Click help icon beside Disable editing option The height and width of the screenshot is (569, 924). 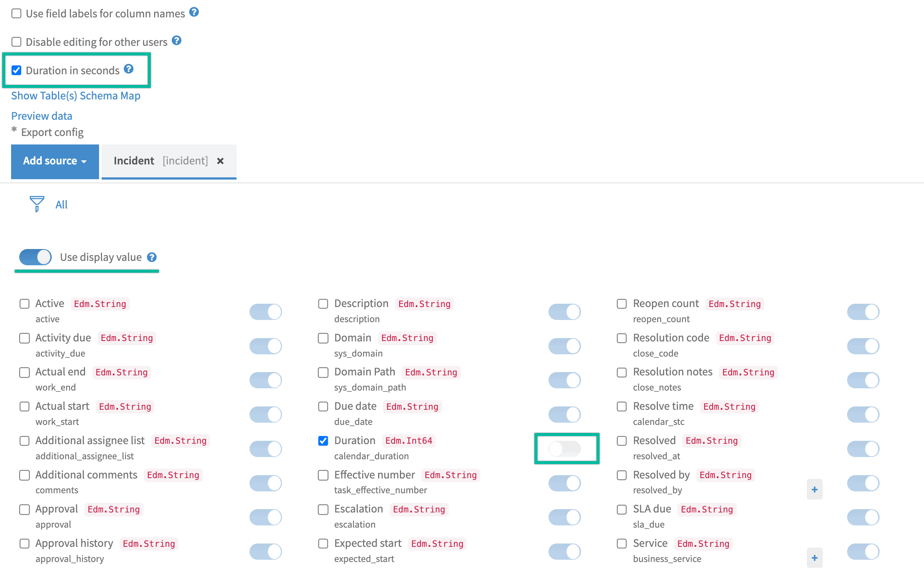(177, 40)
